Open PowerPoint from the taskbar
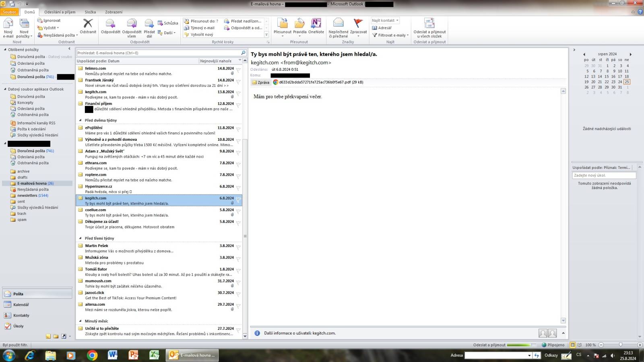 (133, 355)
